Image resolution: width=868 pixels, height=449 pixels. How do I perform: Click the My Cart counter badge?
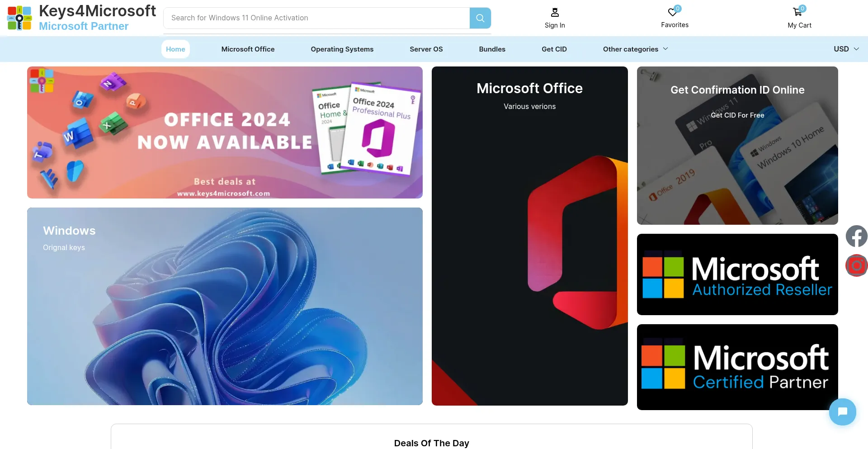click(802, 9)
